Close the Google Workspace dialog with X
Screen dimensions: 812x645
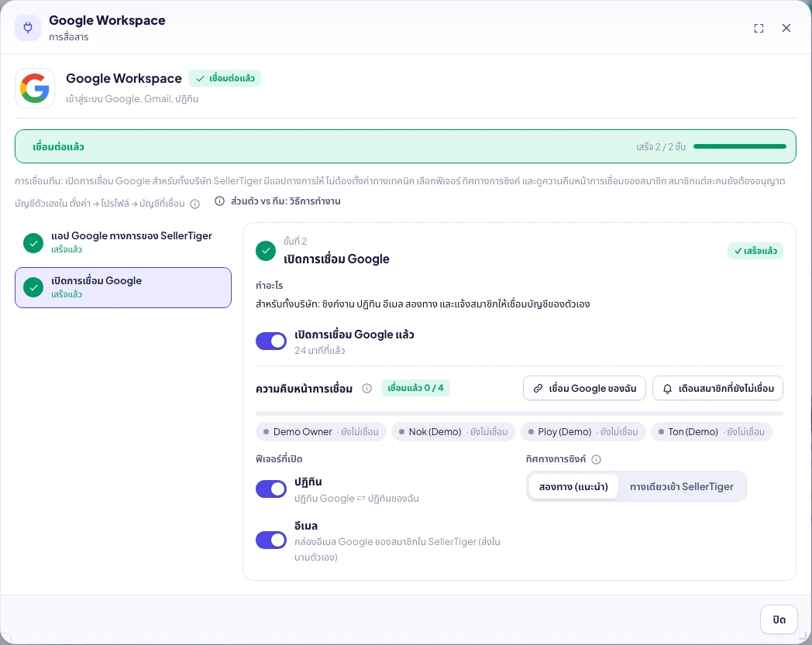pos(786,28)
